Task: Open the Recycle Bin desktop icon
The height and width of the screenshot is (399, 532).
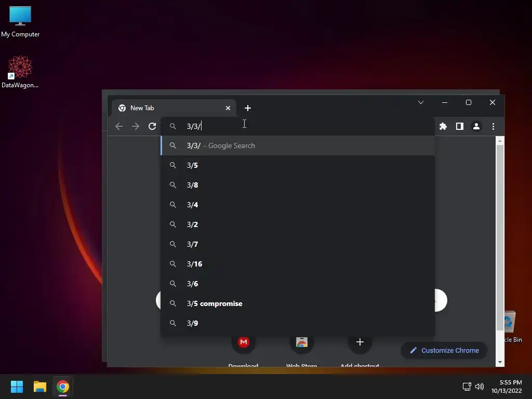Action: tap(513, 326)
